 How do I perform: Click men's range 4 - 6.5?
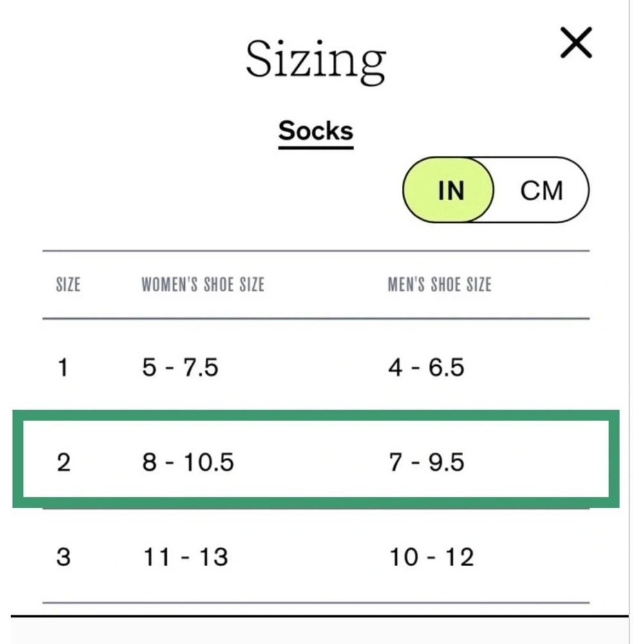click(426, 367)
